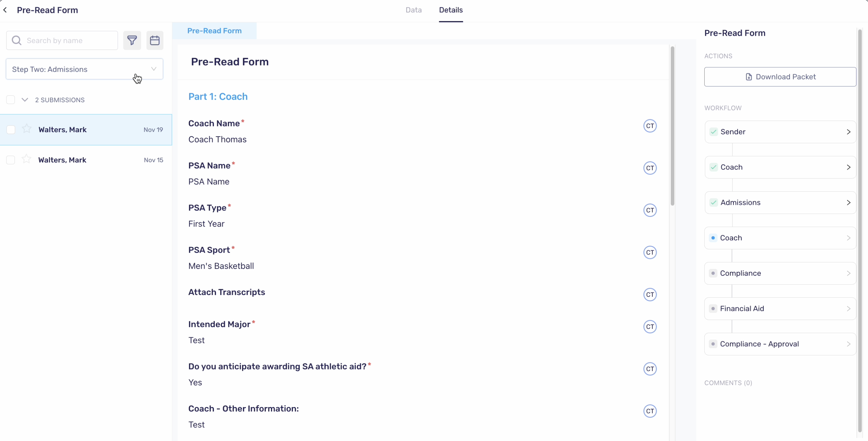Click CT avatar beside Coach - Other Information
This screenshot has width=868, height=441.
tap(650, 411)
